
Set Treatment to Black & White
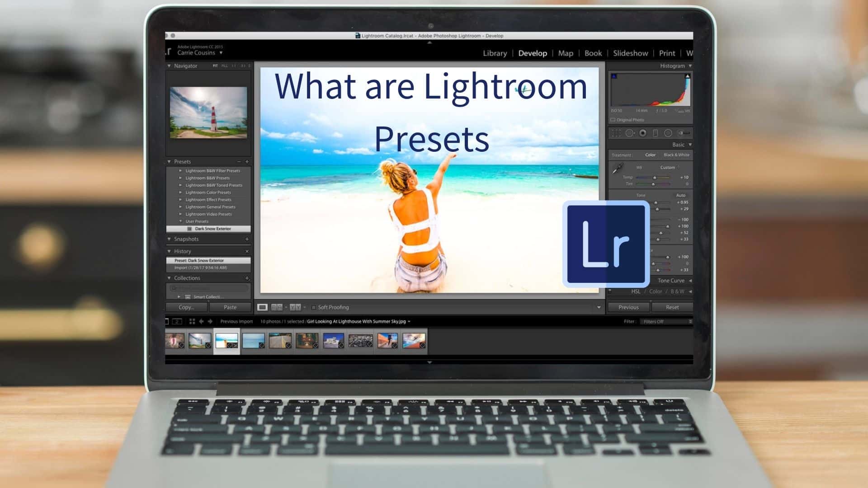(676, 155)
